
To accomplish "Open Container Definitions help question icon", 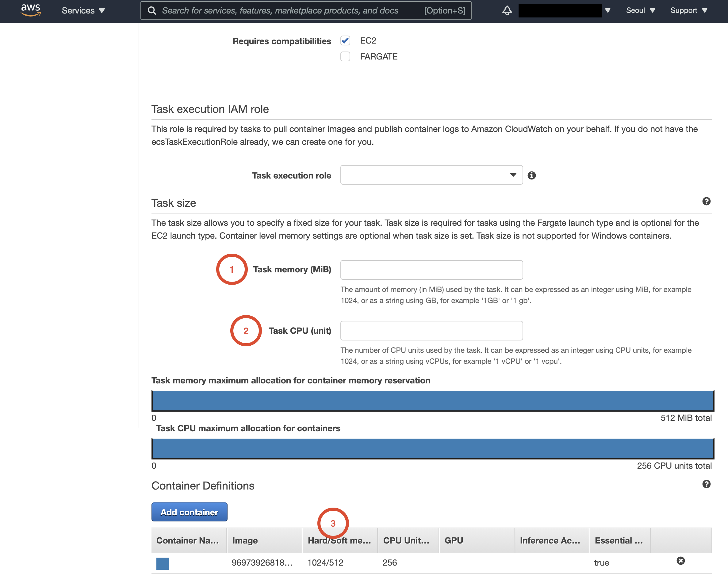I will point(706,484).
